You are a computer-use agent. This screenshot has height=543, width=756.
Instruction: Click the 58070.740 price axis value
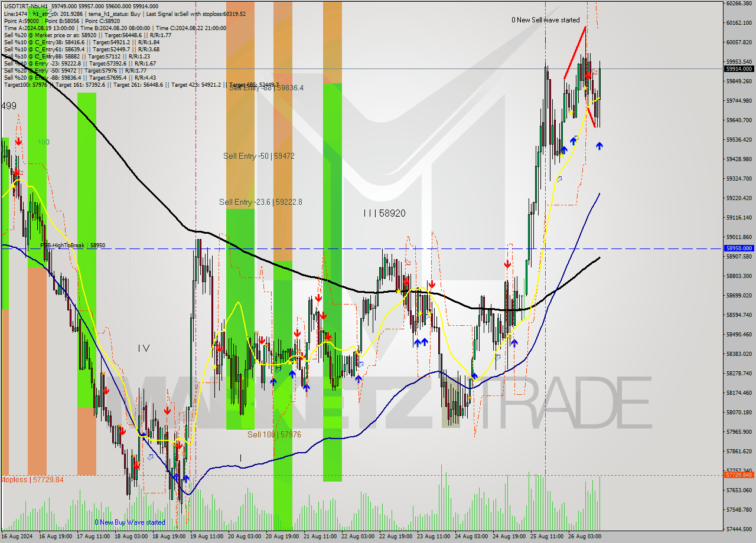tap(739, 412)
